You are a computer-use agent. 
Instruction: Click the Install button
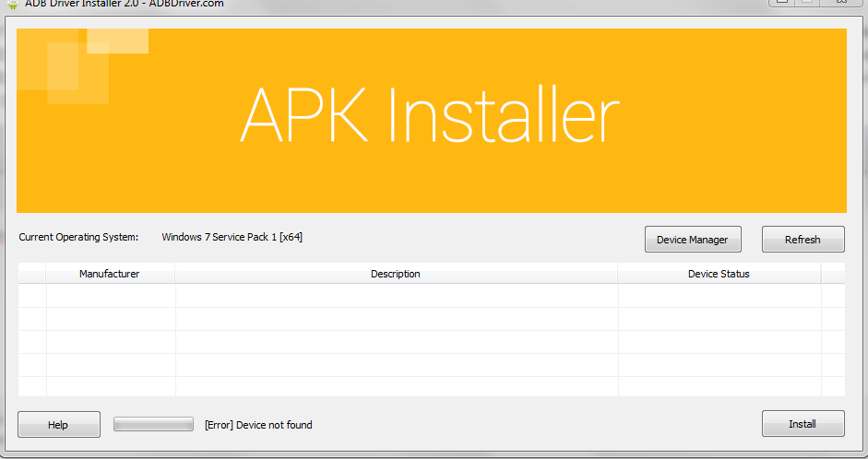(x=803, y=424)
